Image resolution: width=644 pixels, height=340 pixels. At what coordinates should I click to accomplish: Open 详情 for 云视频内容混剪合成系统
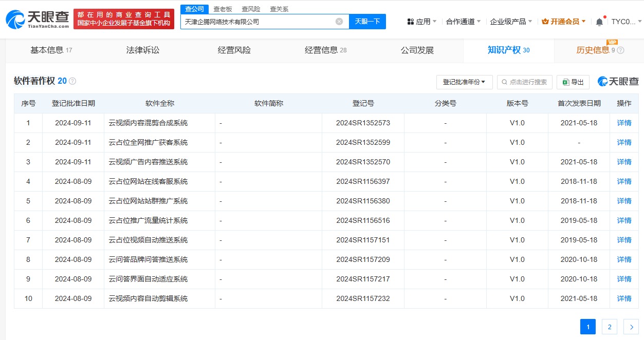click(x=624, y=123)
